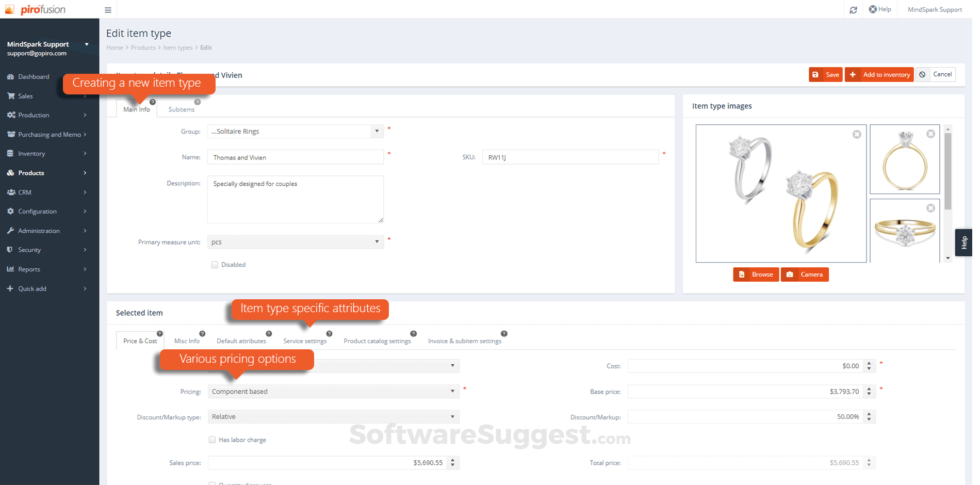Click the Inventory sidebar icon

pos(11,153)
